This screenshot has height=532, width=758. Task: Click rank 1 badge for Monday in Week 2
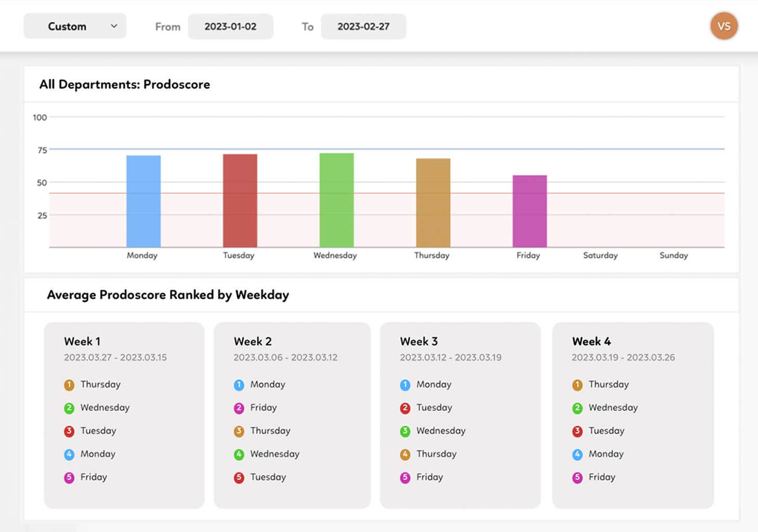point(239,385)
